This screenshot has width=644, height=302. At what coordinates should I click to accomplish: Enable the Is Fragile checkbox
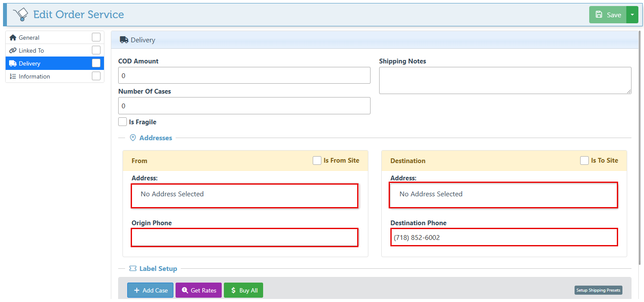point(123,122)
